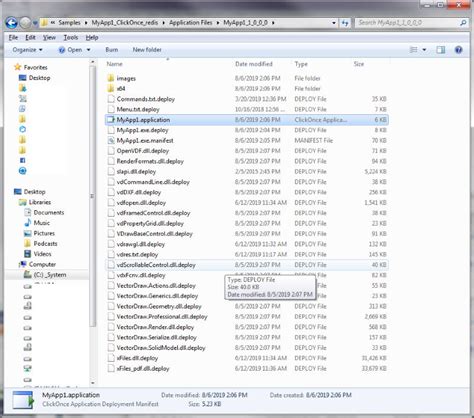Open the View menu
This screenshot has height=418, width=474.
point(49,37)
